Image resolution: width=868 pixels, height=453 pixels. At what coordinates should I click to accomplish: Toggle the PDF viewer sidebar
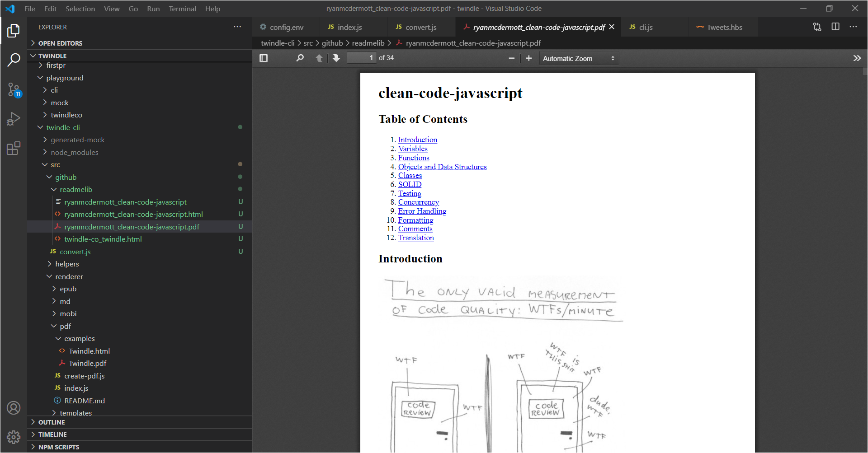264,58
